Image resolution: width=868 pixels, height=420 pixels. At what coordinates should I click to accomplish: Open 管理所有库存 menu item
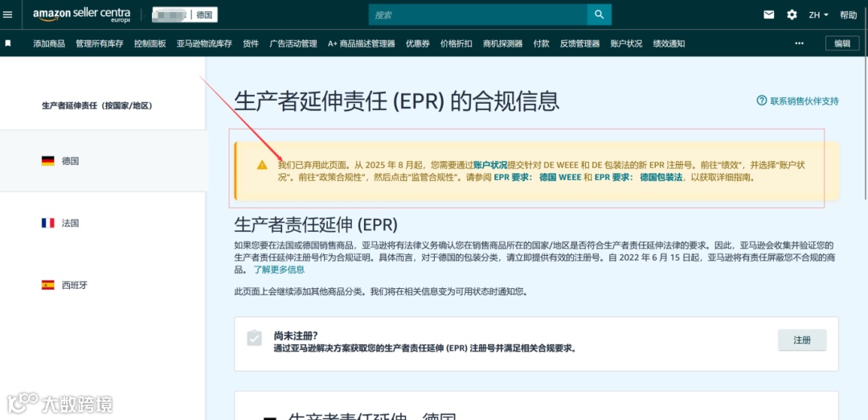[x=99, y=43]
